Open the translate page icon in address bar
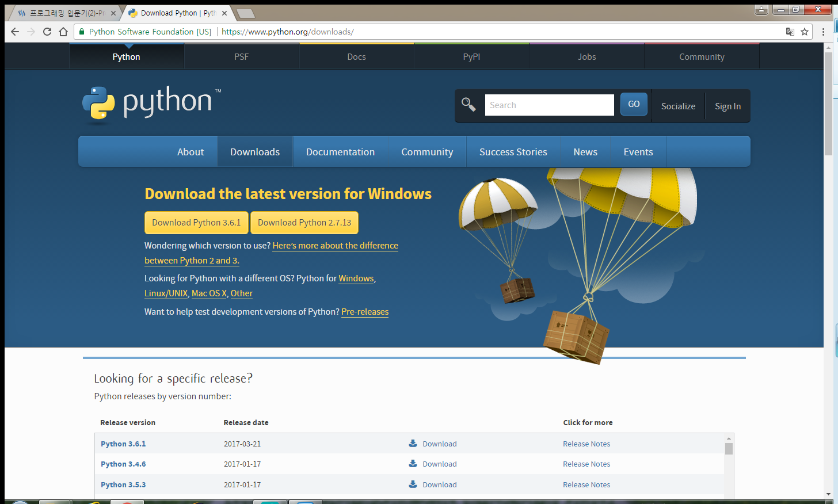Image resolution: width=838 pixels, height=504 pixels. 790,32
